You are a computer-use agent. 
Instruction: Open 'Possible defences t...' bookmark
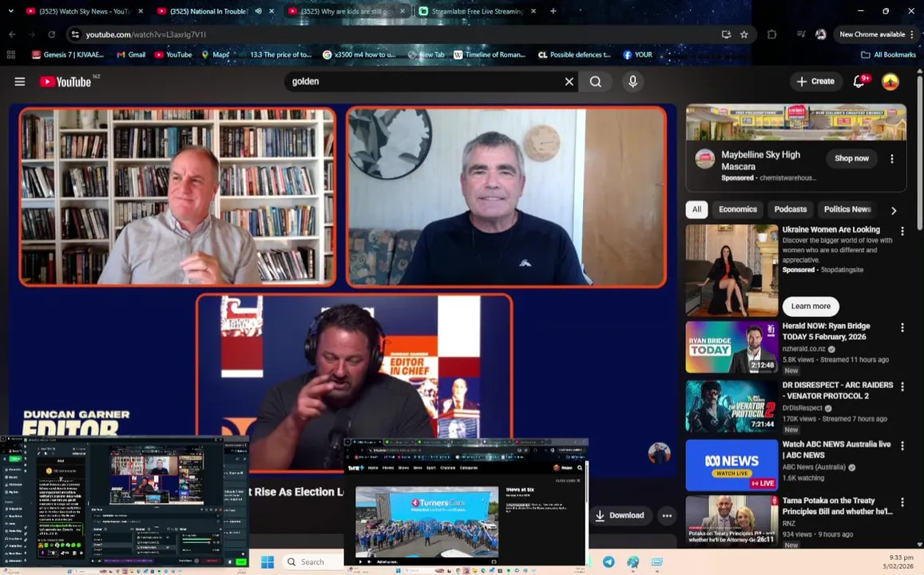tap(574, 55)
